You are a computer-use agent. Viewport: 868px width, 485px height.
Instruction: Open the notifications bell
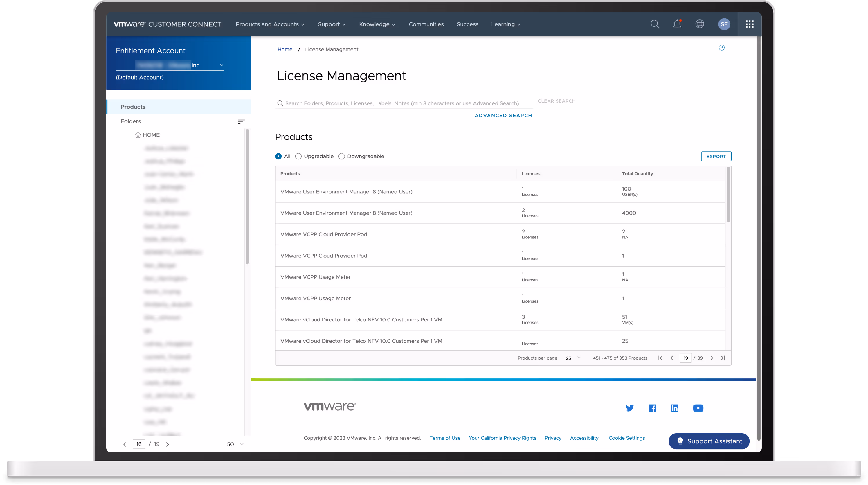click(677, 24)
